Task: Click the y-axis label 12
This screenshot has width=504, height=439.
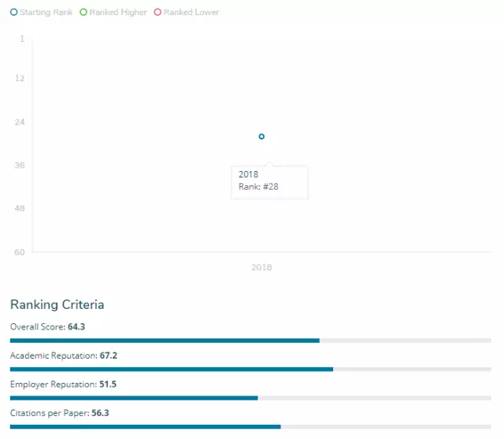Action: click(20, 79)
